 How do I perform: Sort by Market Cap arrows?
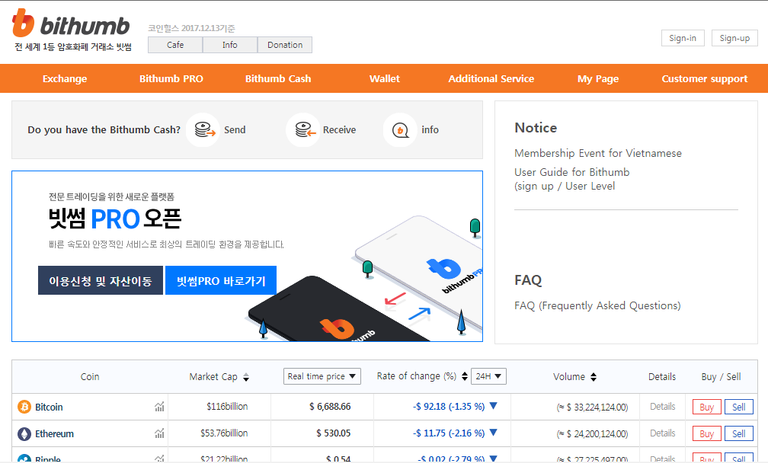coord(246,377)
